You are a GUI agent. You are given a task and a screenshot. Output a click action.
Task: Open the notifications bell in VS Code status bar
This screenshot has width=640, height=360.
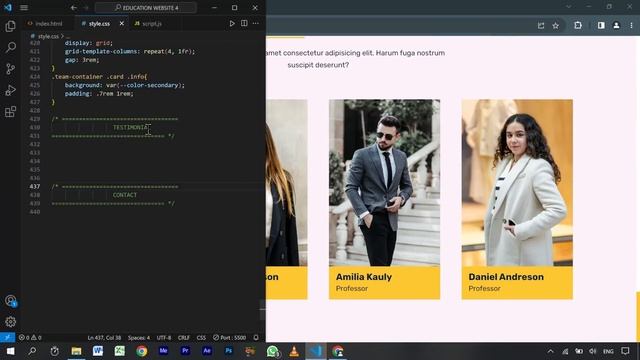click(x=256, y=338)
